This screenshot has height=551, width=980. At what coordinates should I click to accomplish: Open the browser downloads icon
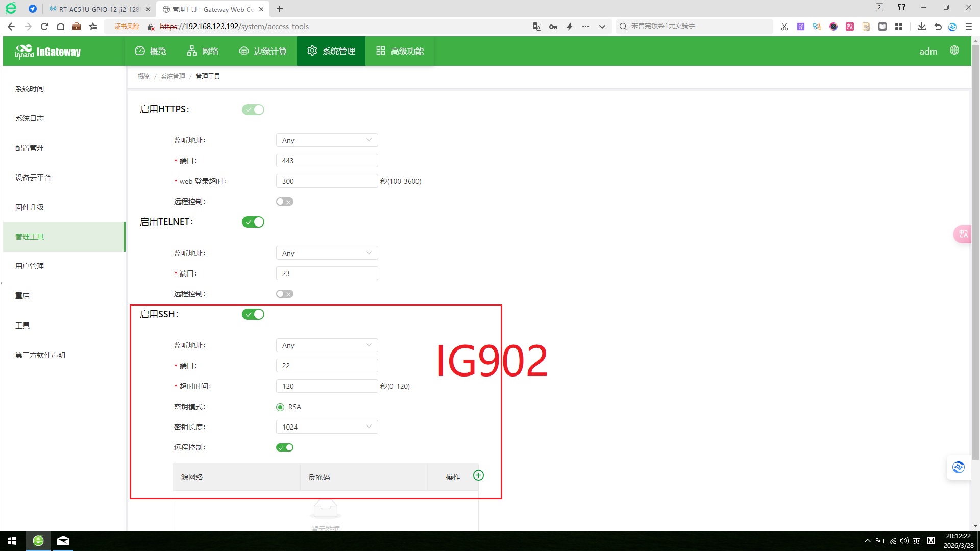coord(921,27)
